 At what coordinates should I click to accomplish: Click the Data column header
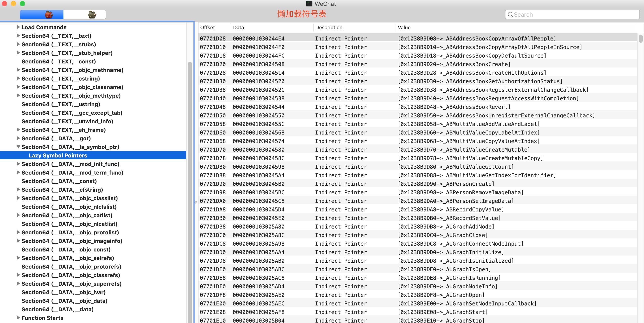[272, 27]
